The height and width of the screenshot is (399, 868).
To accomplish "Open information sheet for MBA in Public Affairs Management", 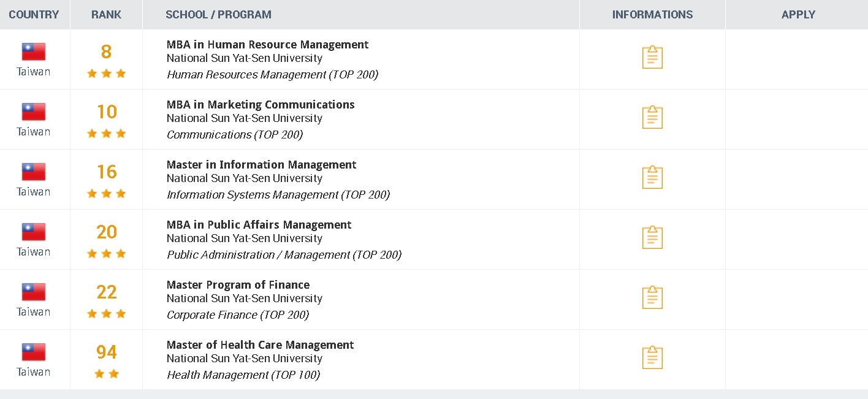I will (652, 237).
